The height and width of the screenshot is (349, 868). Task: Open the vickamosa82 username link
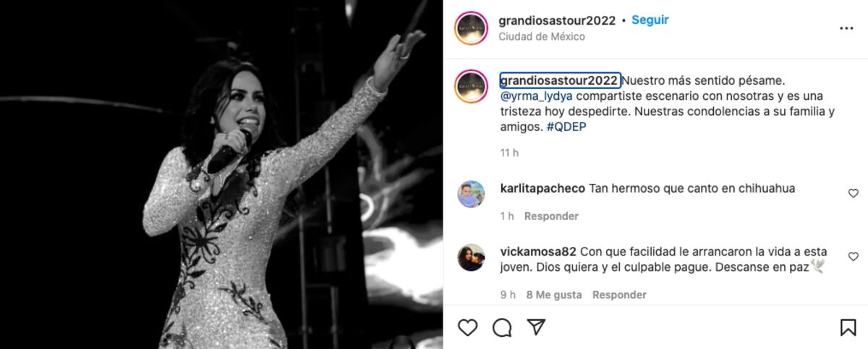[538, 252]
